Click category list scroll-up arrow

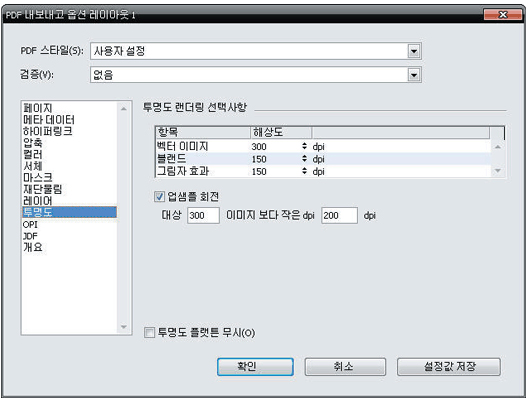[124, 109]
